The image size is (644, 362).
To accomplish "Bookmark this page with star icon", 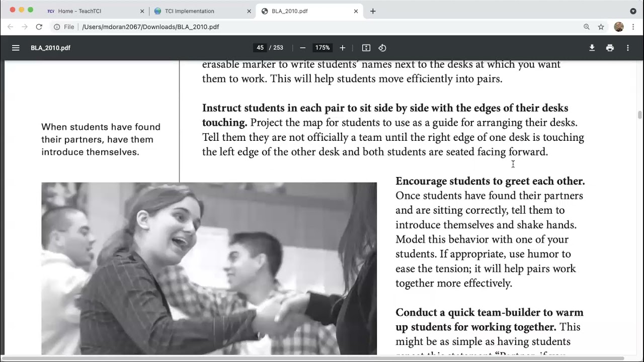I will (601, 27).
